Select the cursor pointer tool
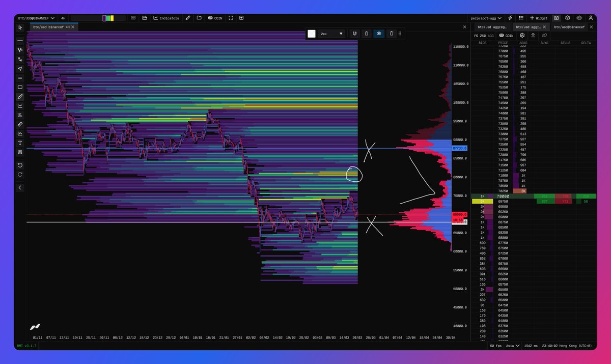 point(20,27)
